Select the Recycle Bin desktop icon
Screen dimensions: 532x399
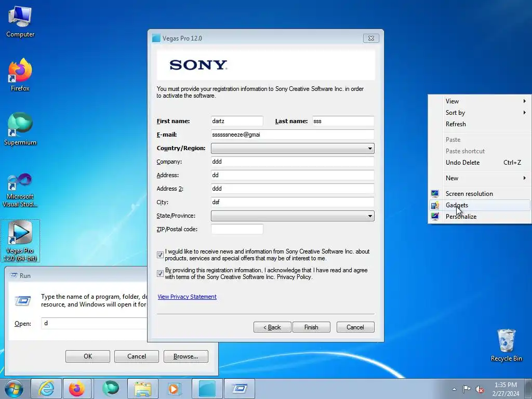pos(506,345)
